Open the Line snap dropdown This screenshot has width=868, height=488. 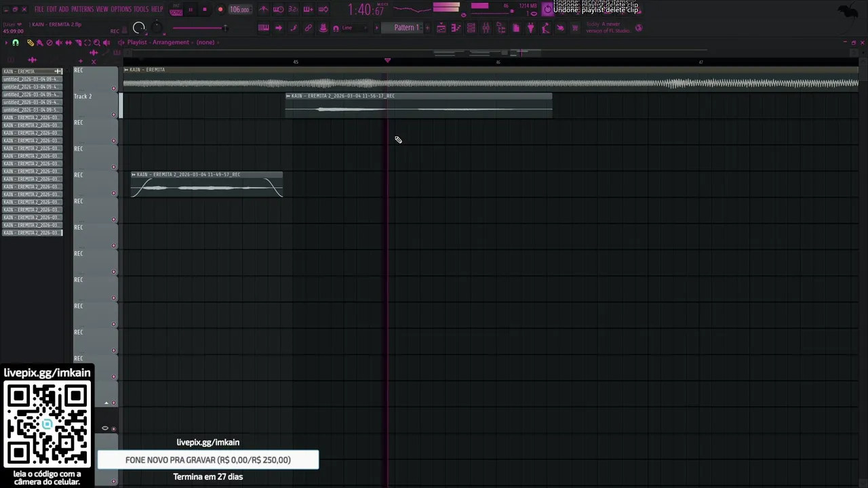click(x=353, y=28)
